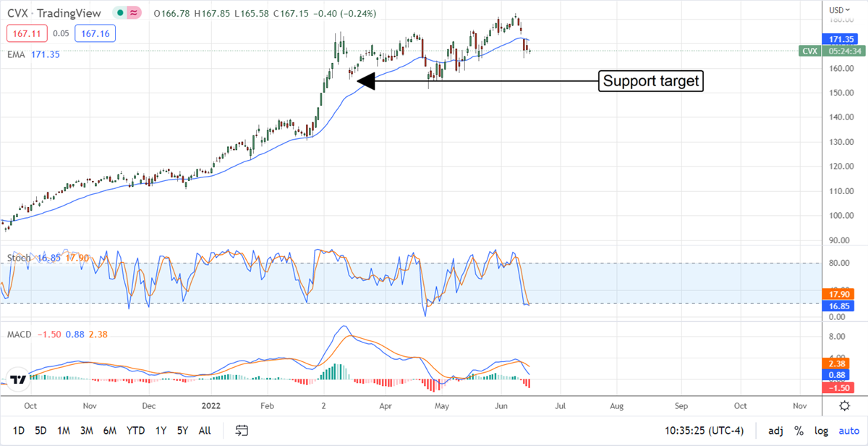Click the red sell price 167.11 button

click(24, 33)
